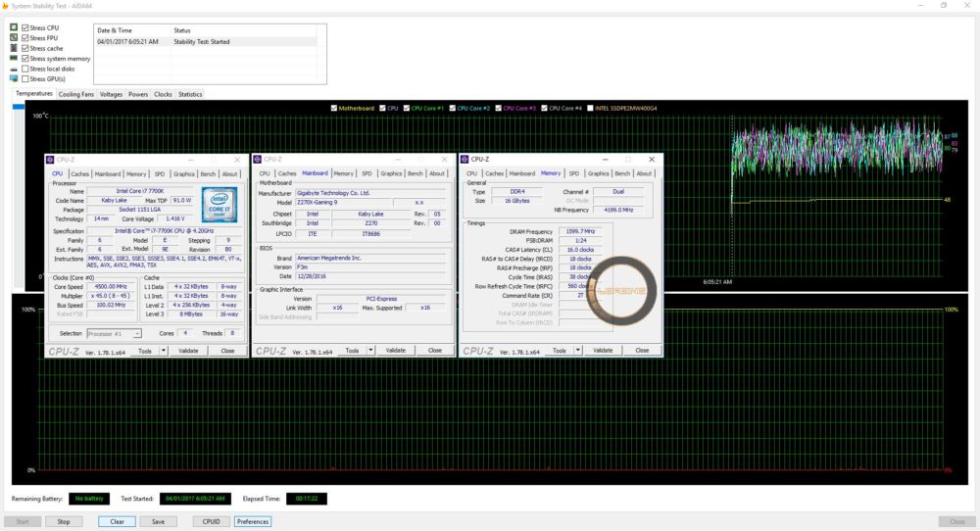Click the 4500.00 MHz Core Speed field
The height and width of the screenshot is (531, 980).
point(110,286)
